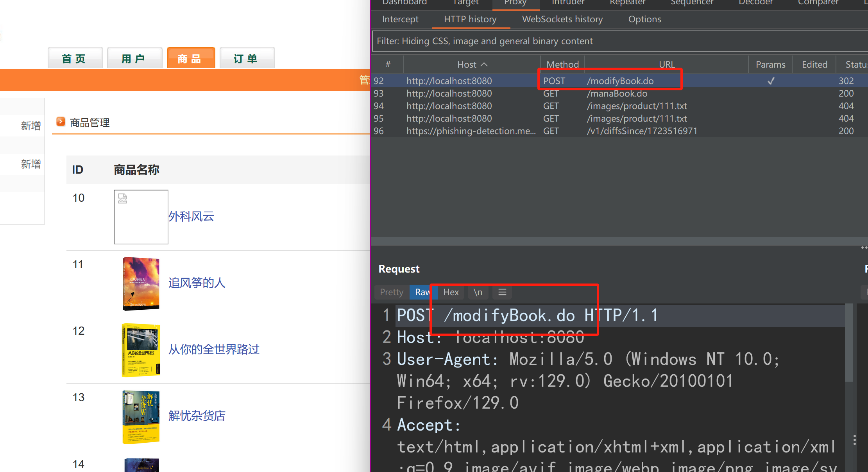Open the Intercept sub-tab
The image size is (868, 472).
400,19
